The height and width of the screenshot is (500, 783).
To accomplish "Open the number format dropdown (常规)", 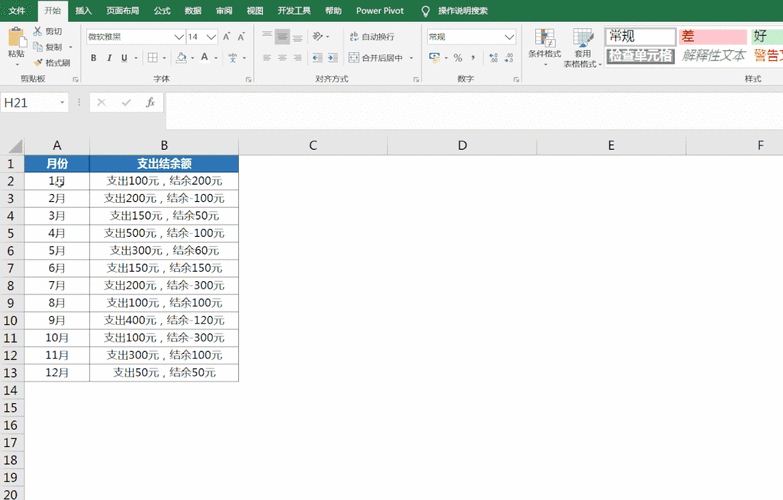I will [x=509, y=37].
